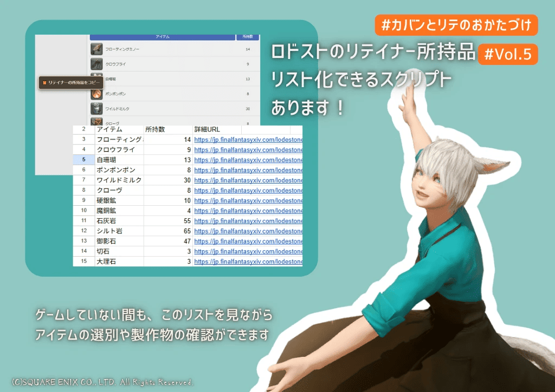Select the シルト岩 spreadsheet cell
Image resolution: width=555 pixels, height=392 pixels.
[x=119, y=231]
